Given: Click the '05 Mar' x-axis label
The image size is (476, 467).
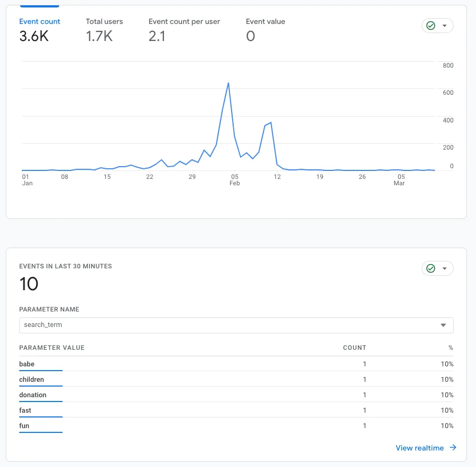Looking at the screenshot, I should coord(400,180).
